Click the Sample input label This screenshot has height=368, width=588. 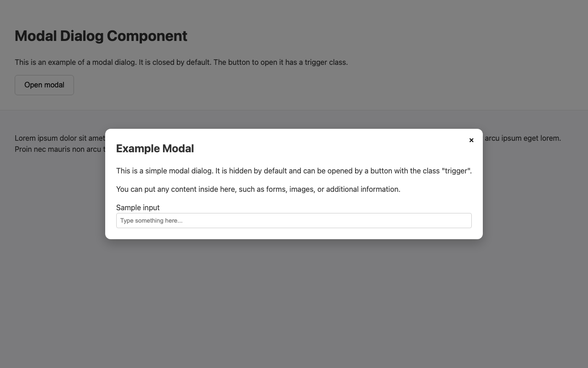point(138,207)
